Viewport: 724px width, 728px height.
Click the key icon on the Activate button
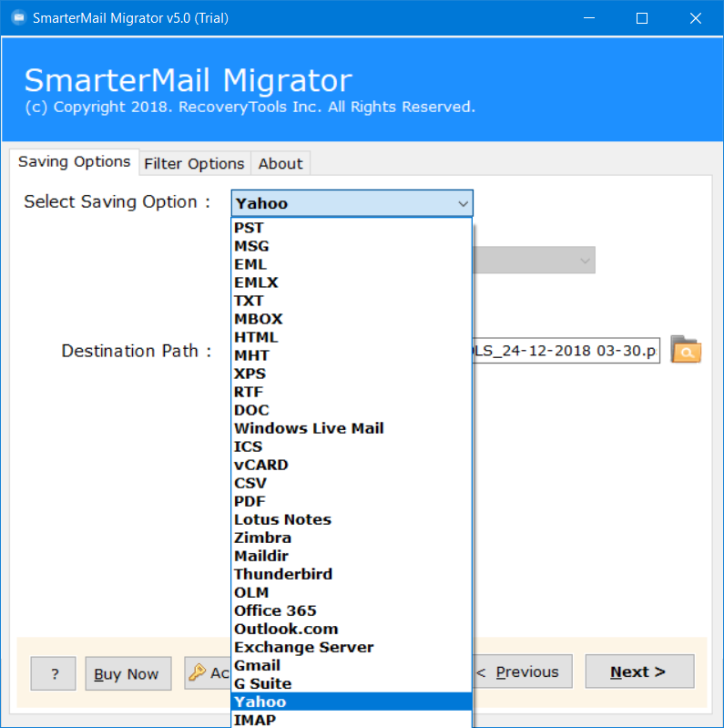click(198, 672)
